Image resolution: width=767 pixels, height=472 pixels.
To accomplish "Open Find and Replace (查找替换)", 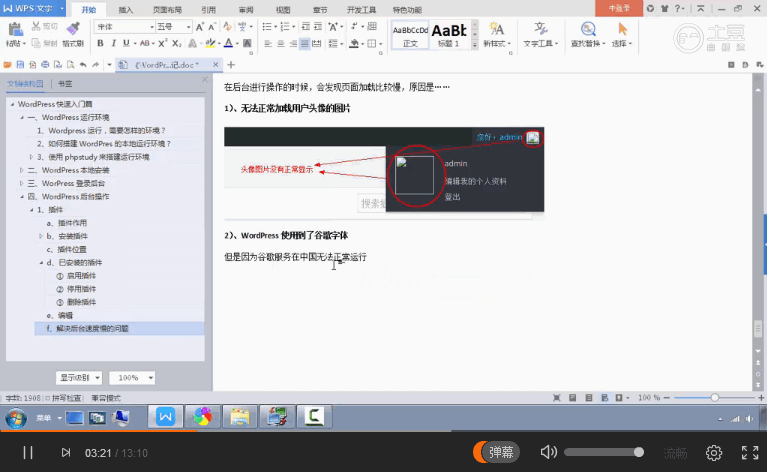I will [x=588, y=34].
